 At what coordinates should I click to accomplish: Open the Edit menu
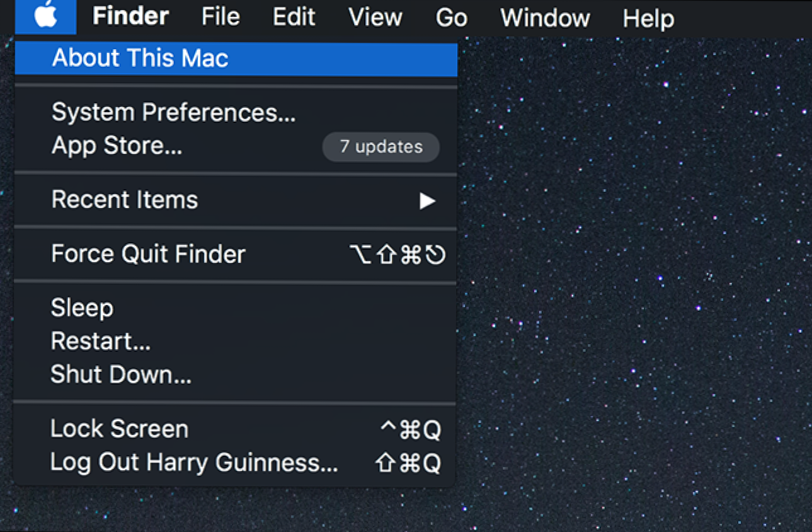pyautogui.click(x=294, y=17)
